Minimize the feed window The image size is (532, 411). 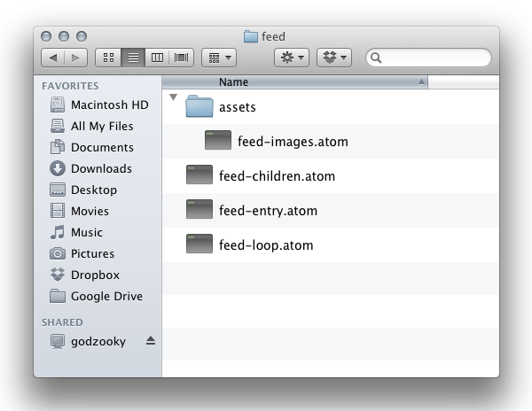coord(64,36)
